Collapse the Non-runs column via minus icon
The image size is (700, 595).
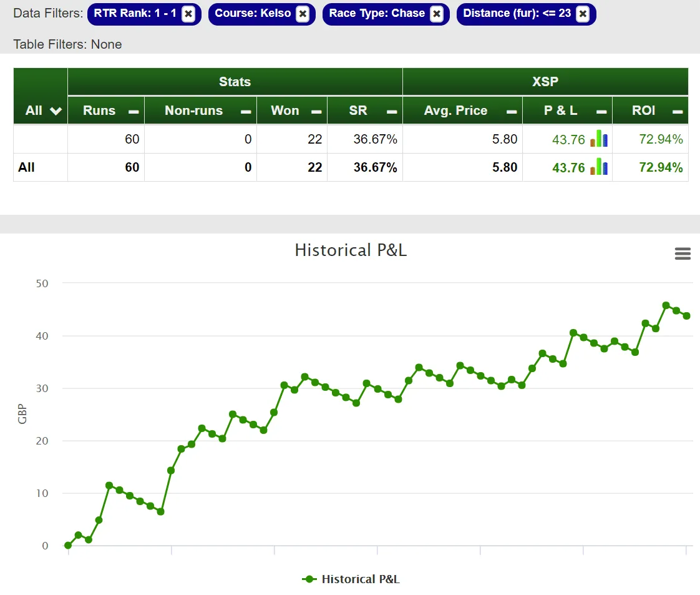point(246,112)
